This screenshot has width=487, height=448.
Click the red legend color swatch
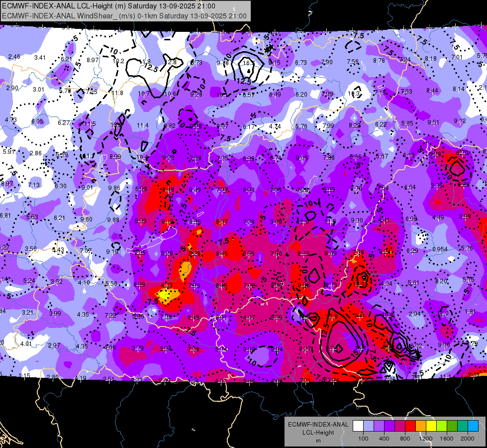[410, 426]
